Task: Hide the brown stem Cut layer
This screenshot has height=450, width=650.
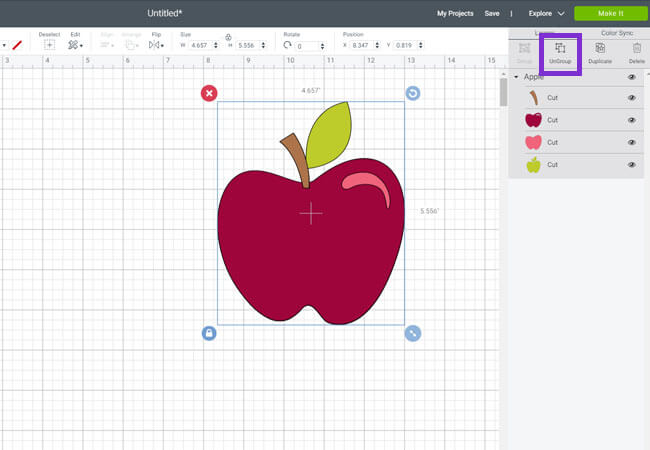Action: (x=632, y=98)
